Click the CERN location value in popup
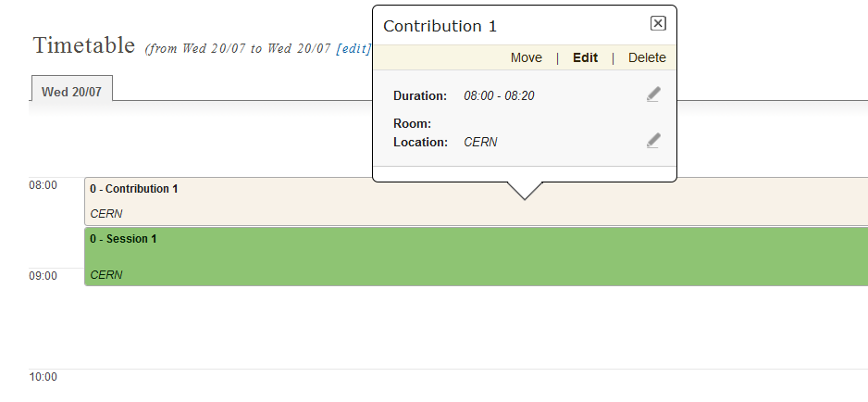 coord(480,142)
